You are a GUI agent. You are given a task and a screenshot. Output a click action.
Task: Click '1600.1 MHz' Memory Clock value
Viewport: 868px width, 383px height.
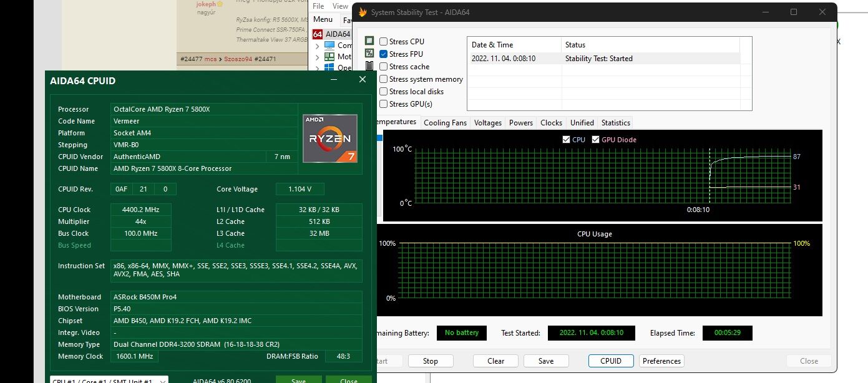click(x=135, y=356)
